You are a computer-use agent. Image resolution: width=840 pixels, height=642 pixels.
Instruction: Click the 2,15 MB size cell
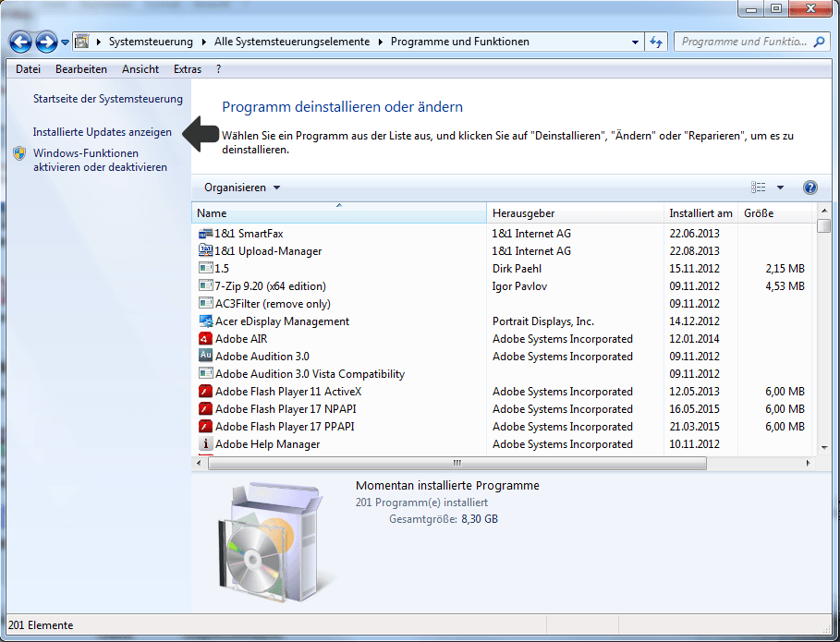[x=785, y=269]
